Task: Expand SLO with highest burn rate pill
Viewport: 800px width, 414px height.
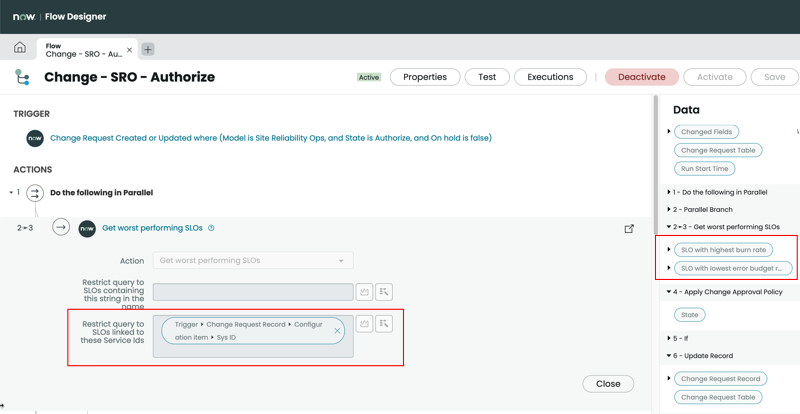Action: coord(669,250)
